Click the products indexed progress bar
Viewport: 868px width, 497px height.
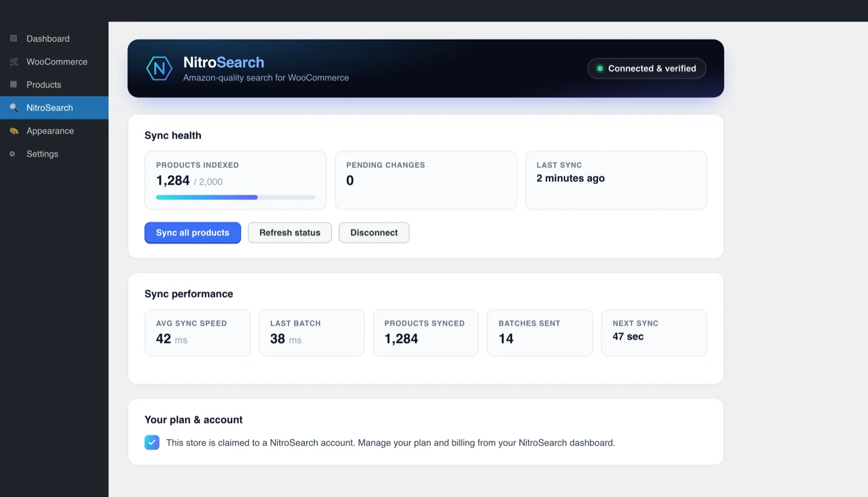[235, 197]
